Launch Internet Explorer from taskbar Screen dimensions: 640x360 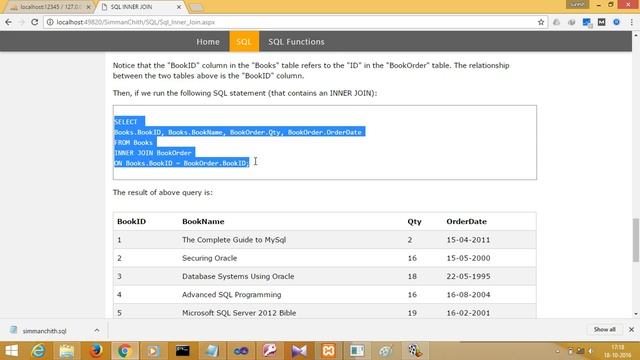[x=39, y=351]
